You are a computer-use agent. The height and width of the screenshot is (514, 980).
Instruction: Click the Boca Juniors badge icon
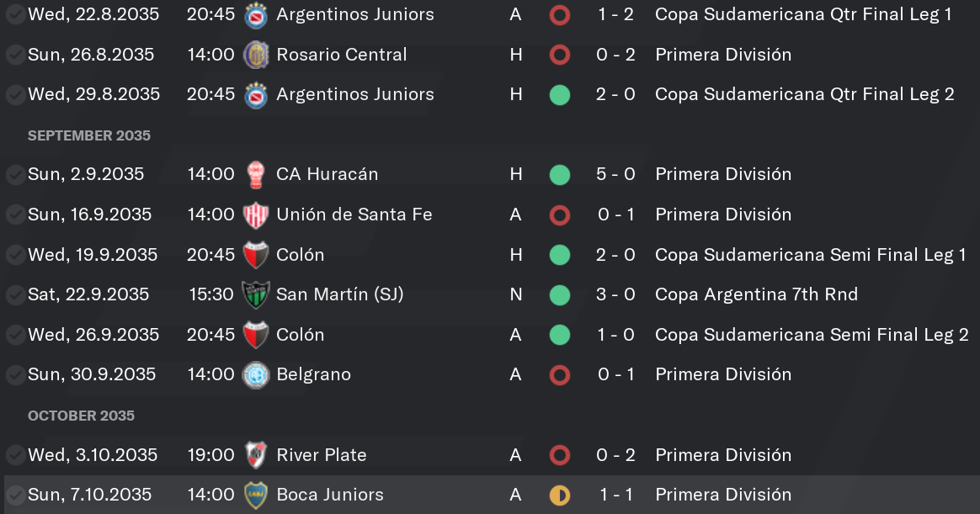click(x=256, y=495)
